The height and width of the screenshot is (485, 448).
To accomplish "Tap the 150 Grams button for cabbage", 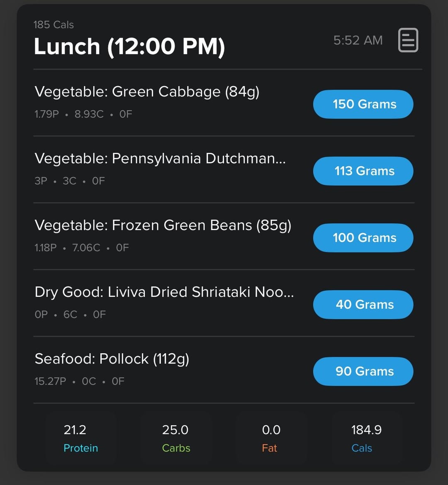I will [x=363, y=104].
